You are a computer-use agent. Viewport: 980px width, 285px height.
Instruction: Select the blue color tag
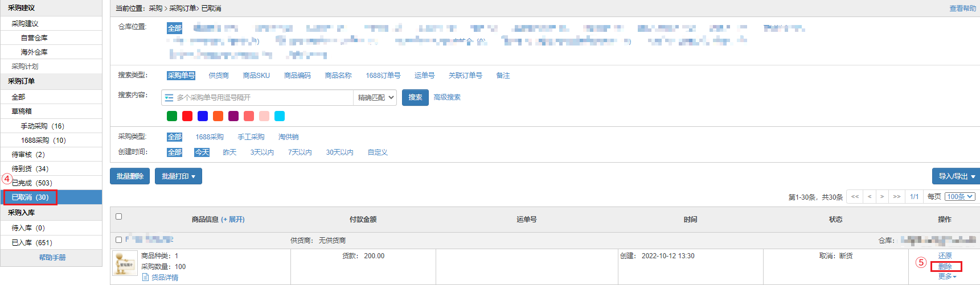203,116
